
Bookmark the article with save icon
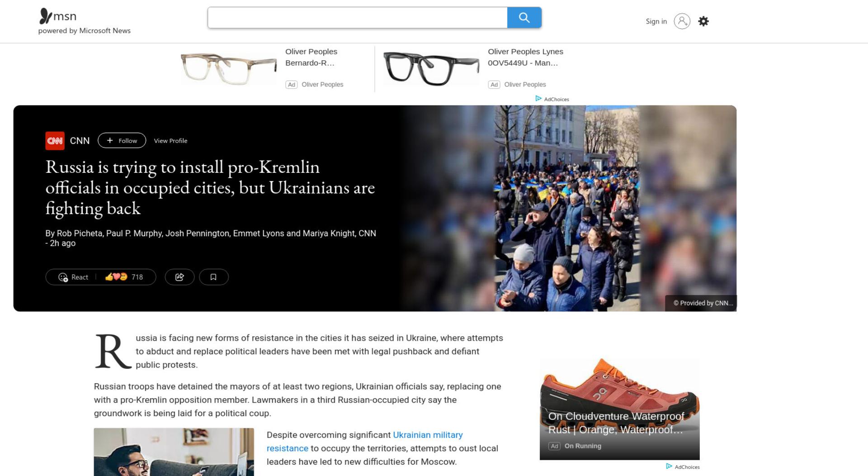point(213,277)
